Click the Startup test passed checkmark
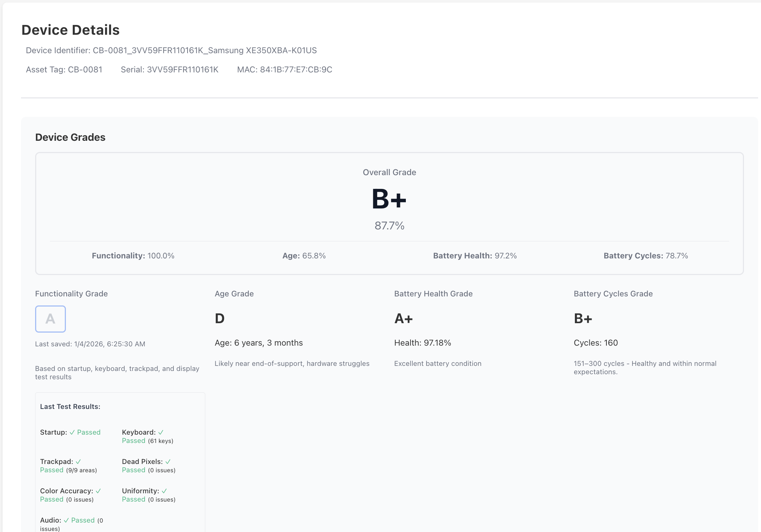Viewport: 761px width, 532px height. click(x=71, y=432)
